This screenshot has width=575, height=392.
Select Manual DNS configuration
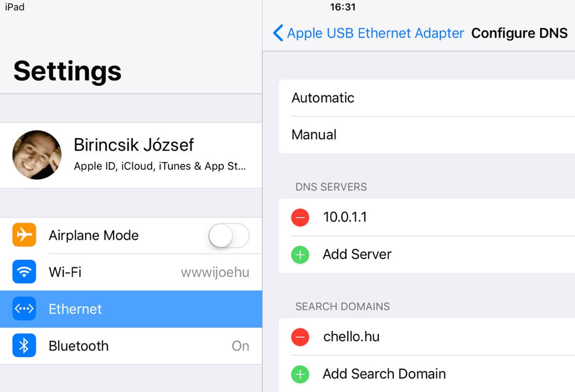point(427,135)
